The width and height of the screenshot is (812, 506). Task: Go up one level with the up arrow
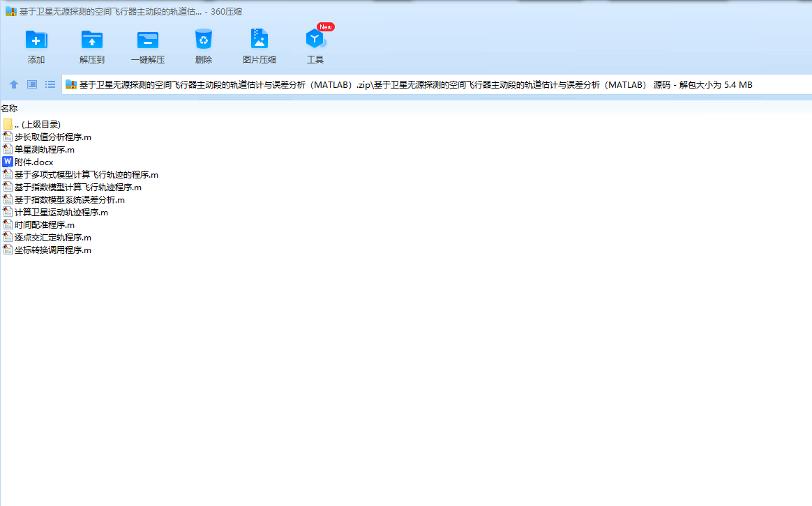[x=14, y=84]
